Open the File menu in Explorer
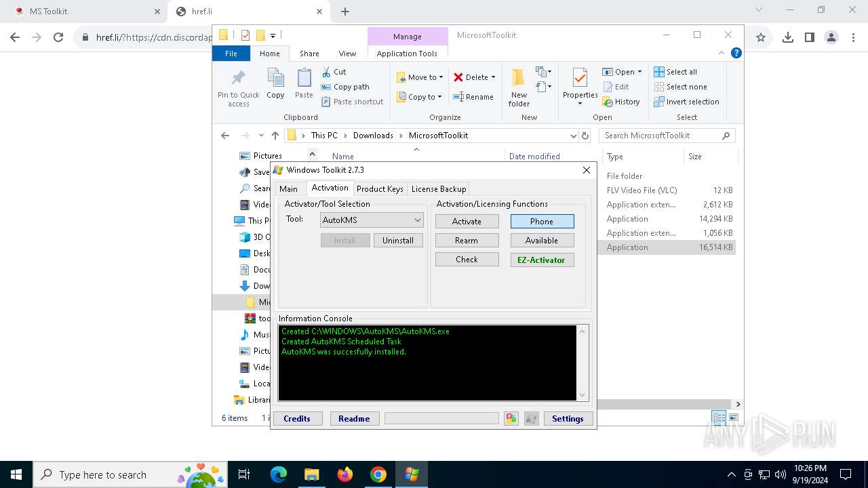 pos(231,54)
